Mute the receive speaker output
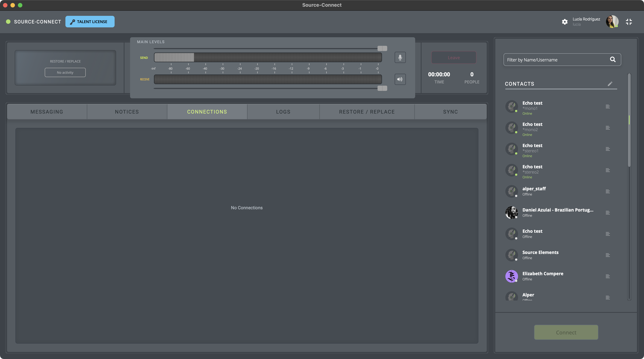This screenshot has height=359, width=644. (x=400, y=79)
